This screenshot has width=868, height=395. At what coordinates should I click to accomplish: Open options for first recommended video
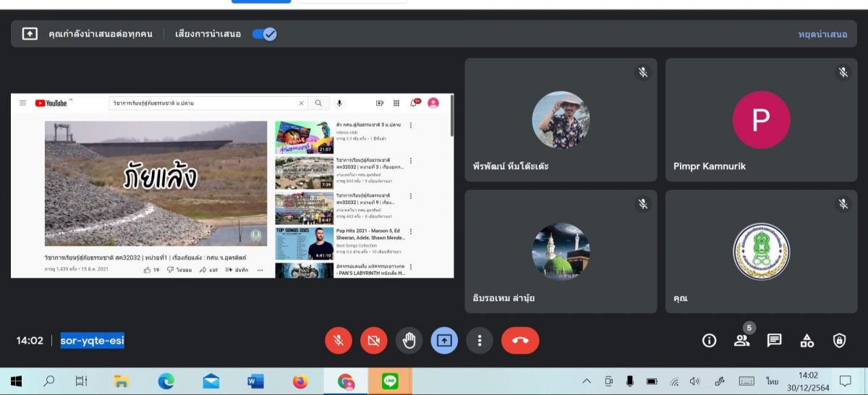pos(411,125)
